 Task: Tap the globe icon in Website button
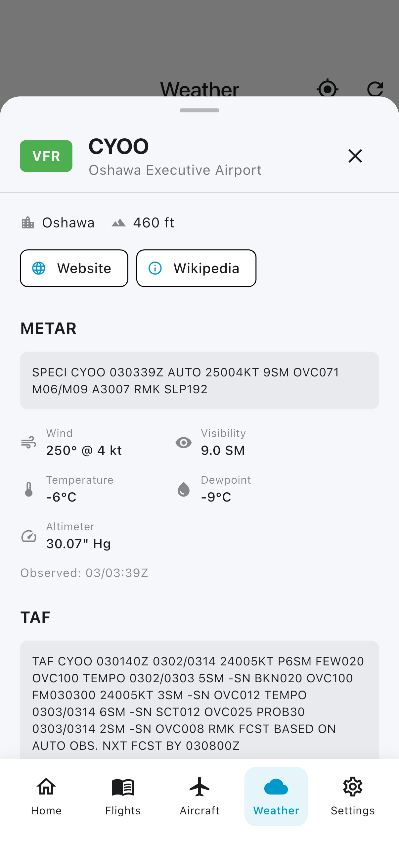coord(39,268)
